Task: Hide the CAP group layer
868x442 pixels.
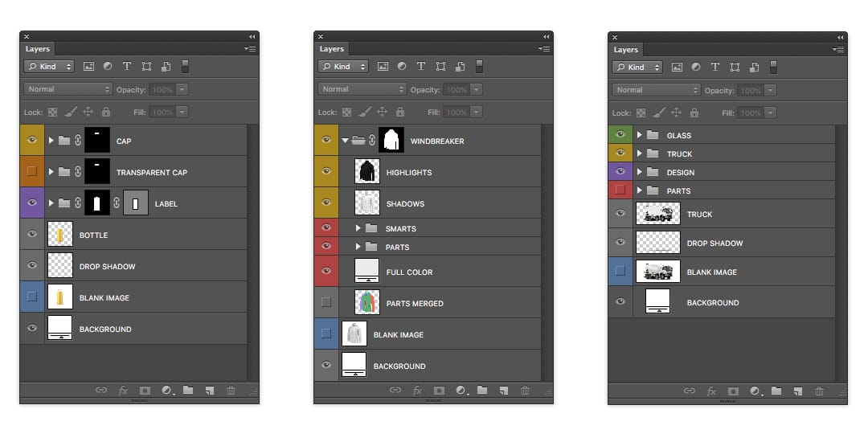Action: click(x=32, y=140)
